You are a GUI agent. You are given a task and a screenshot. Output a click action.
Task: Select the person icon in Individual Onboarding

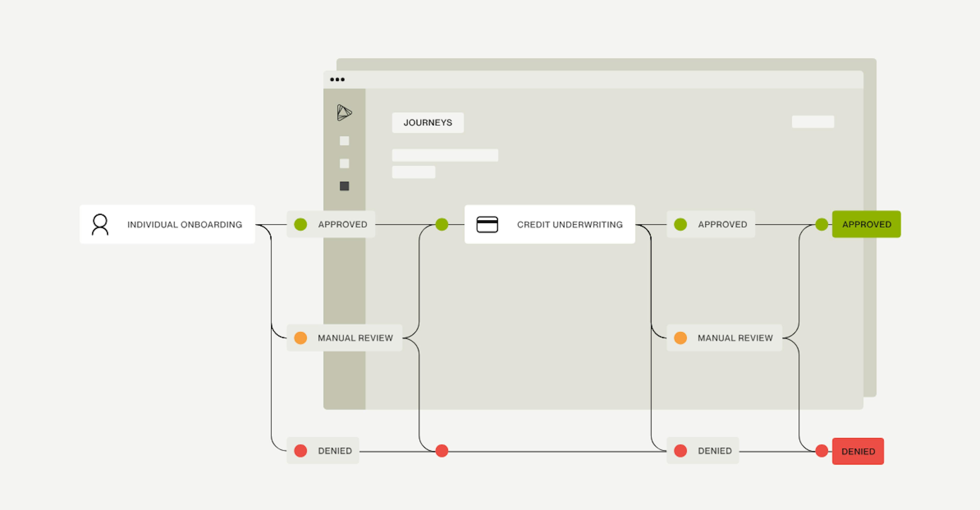(100, 224)
